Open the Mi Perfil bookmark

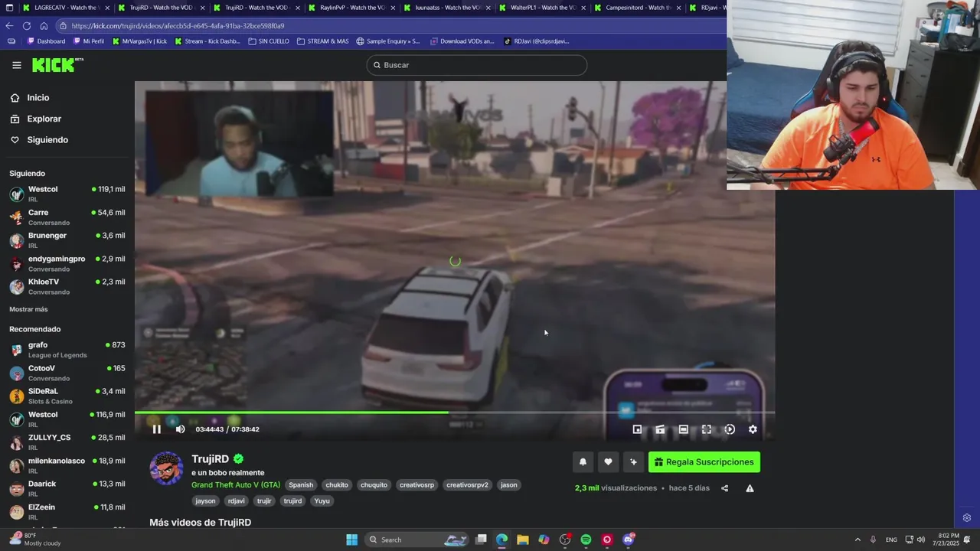click(87, 41)
